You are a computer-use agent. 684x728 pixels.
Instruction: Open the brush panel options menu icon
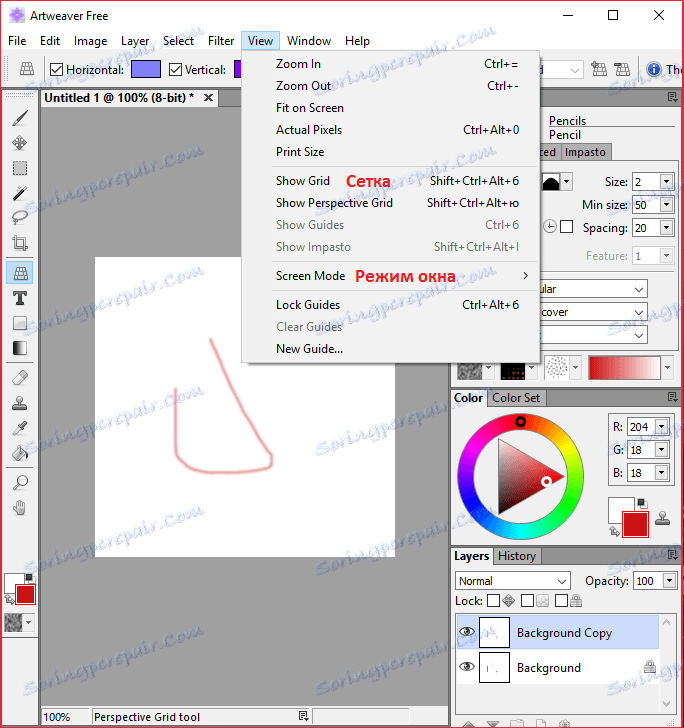click(672, 97)
